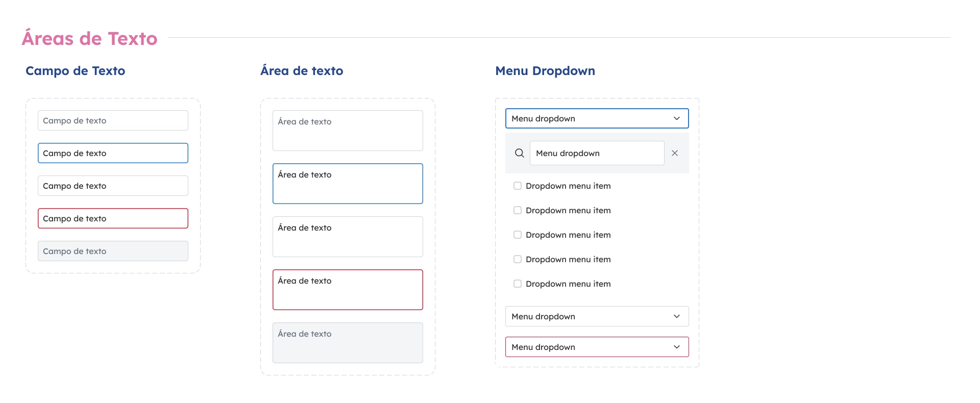
Task: Click the X icon to clear dropdown search
Action: [x=675, y=153]
